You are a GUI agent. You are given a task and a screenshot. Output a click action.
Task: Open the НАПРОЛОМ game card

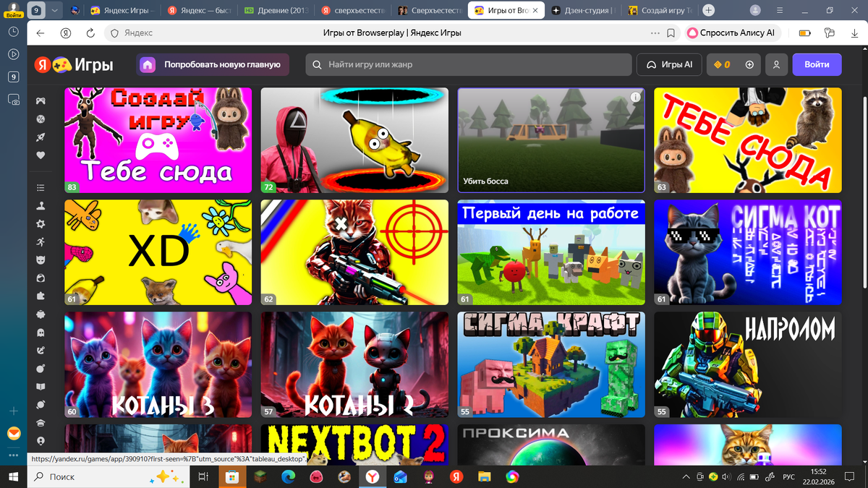click(x=748, y=364)
